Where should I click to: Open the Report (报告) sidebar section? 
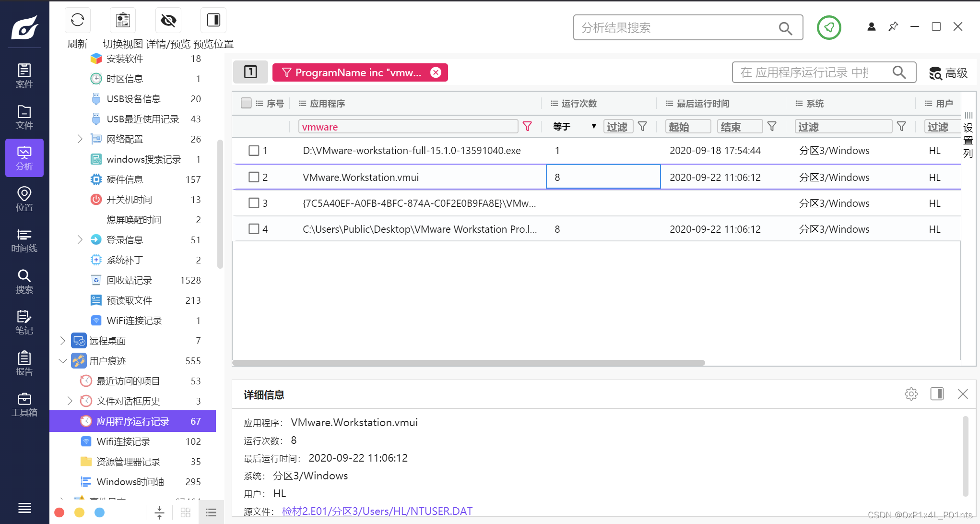click(24, 364)
